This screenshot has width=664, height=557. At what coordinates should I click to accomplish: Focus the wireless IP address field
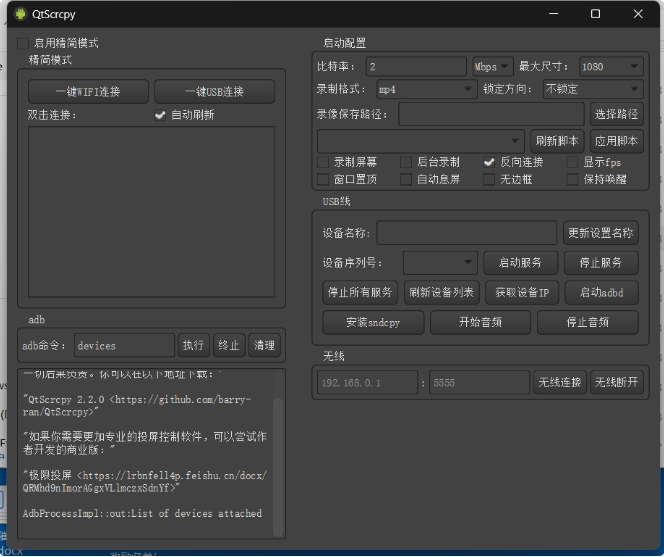coord(368,382)
